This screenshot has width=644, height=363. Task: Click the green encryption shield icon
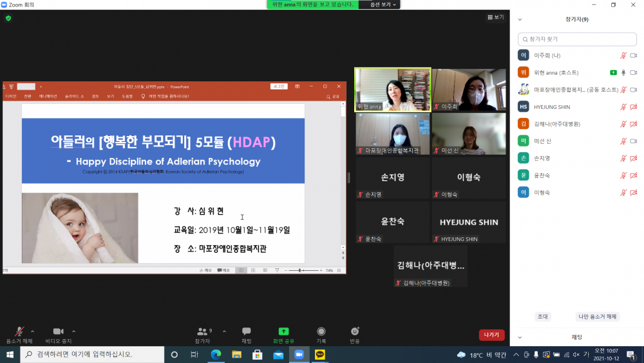point(8,19)
